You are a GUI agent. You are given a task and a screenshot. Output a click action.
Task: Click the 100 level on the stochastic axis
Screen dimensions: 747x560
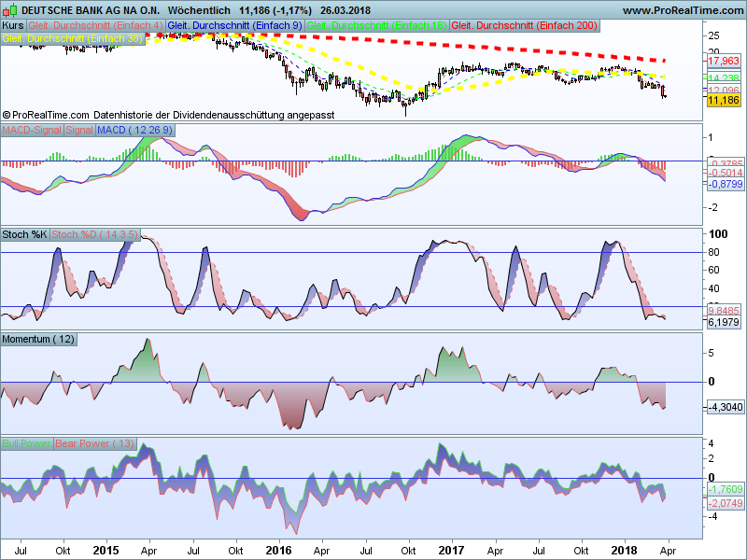[x=718, y=234]
